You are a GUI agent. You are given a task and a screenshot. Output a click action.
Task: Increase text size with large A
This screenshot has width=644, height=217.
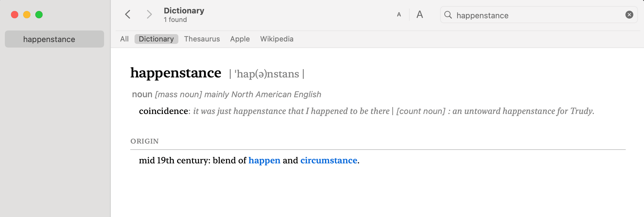420,15
